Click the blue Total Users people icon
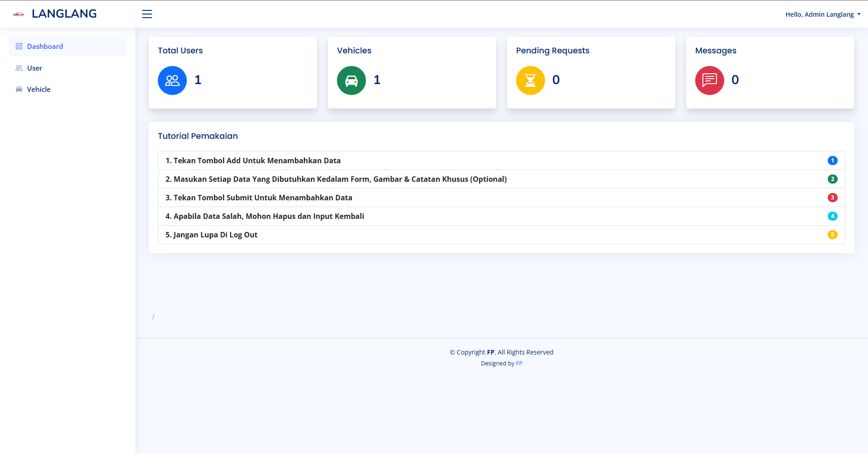868x454 pixels. [x=172, y=80]
